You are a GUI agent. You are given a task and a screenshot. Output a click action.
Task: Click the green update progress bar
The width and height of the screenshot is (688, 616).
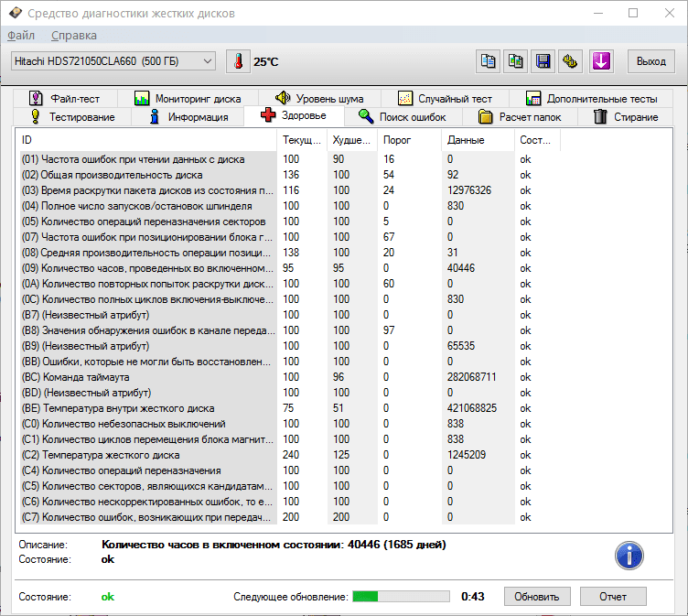point(401,597)
